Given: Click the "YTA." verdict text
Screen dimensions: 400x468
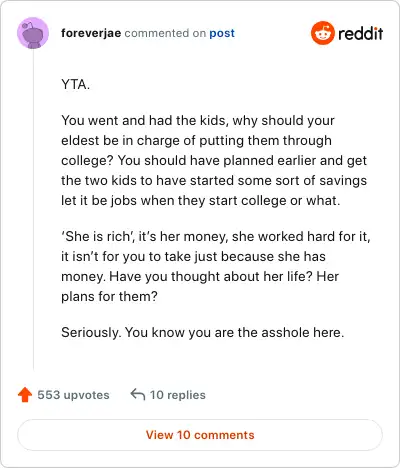Looking at the screenshot, I should [76, 84].
